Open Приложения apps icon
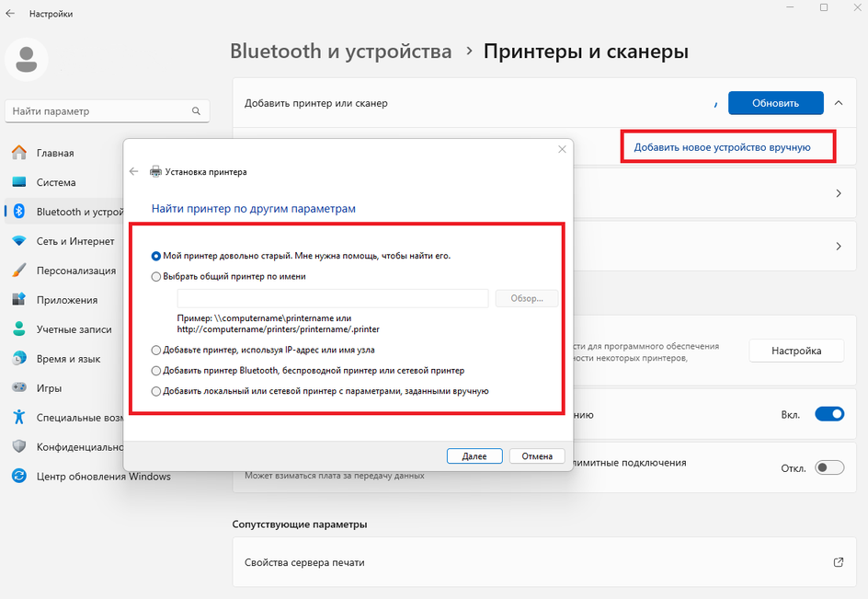Screen dimensions: 868x599 [19, 299]
